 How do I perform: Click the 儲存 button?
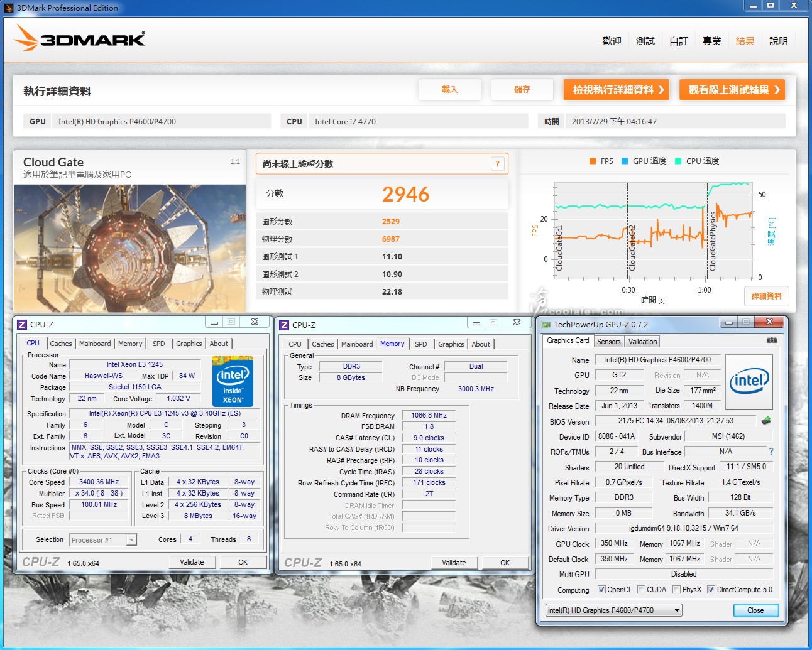[522, 90]
